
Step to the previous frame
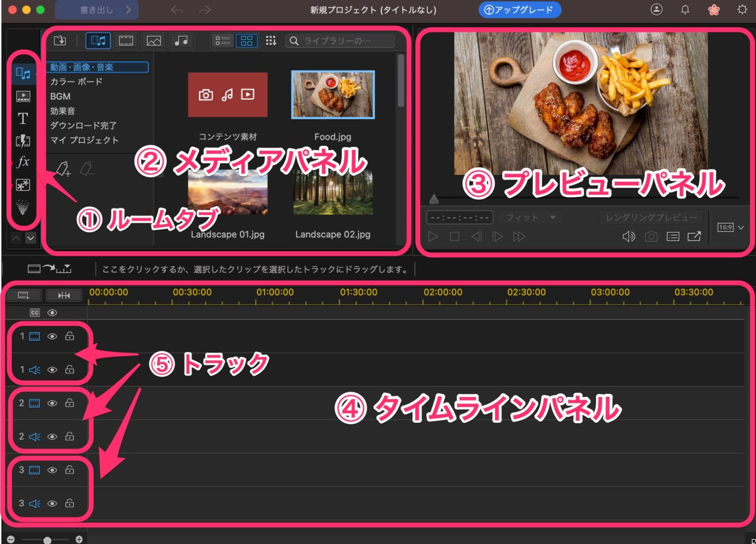click(x=475, y=237)
